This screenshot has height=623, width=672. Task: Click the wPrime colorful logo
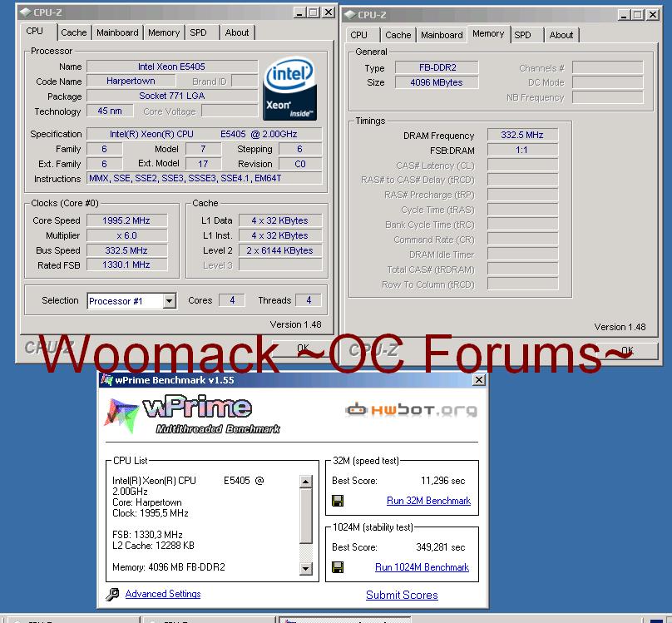click(121, 416)
